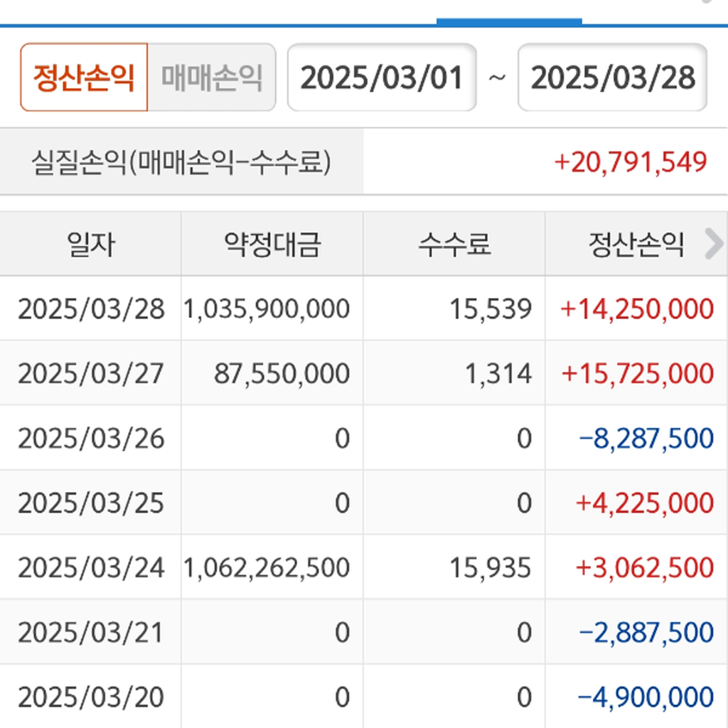
Task: Click the +14,250,000 settlement amount
Action: pyautogui.click(x=637, y=309)
